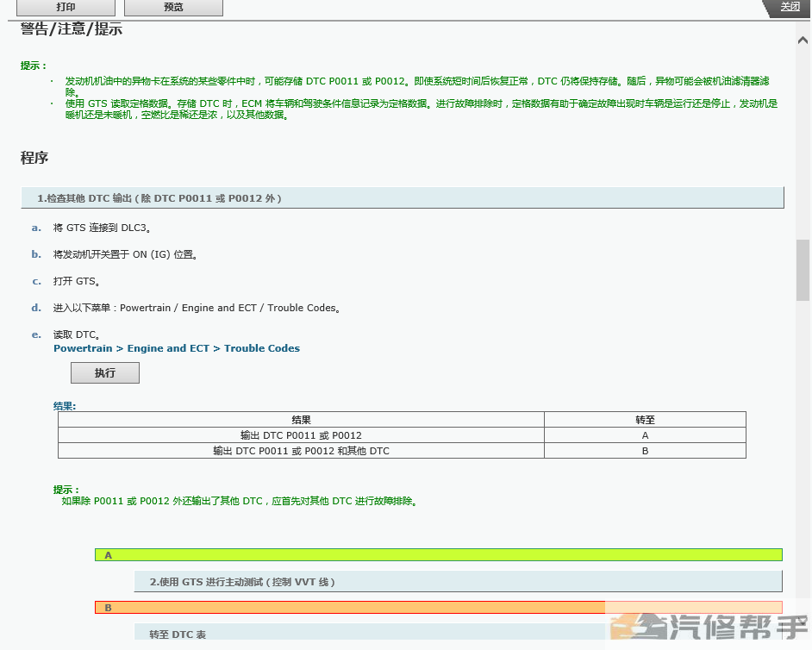Click the hint 如果除 P0011 或 P0012 外还输出了其他 DTC

240,502
